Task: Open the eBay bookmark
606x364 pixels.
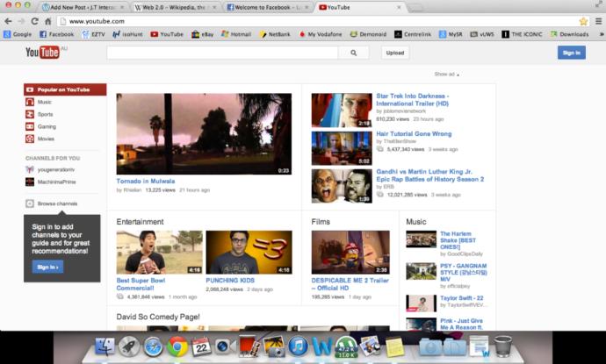Action: [x=203, y=34]
